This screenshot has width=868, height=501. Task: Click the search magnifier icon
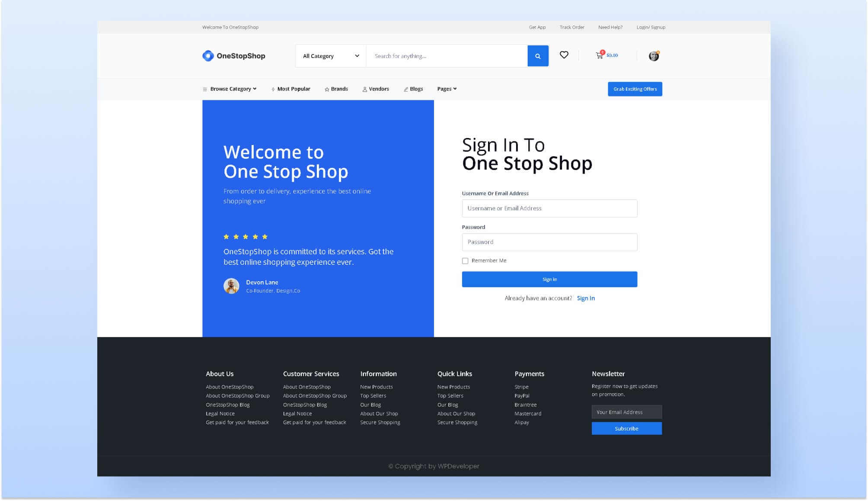[538, 55]
